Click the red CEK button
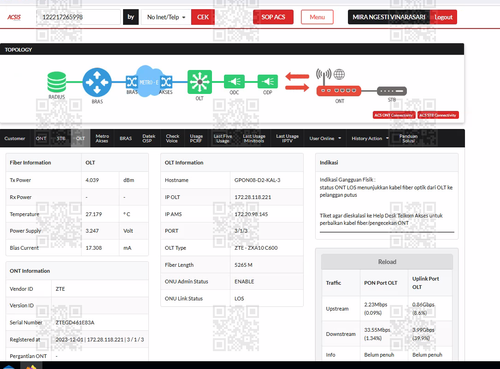Screen dimensions: 500x369 (x=203, y=17)
